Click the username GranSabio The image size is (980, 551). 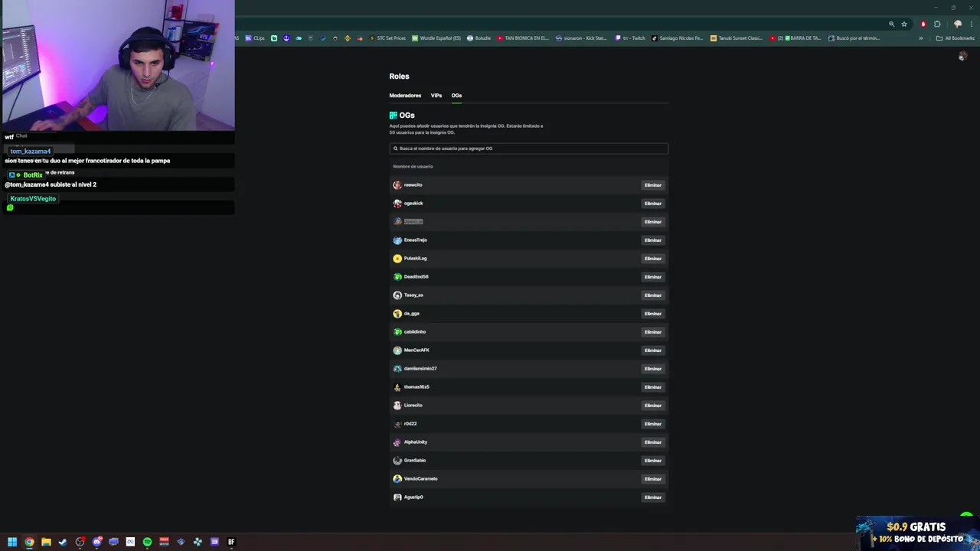coord(415,461)
